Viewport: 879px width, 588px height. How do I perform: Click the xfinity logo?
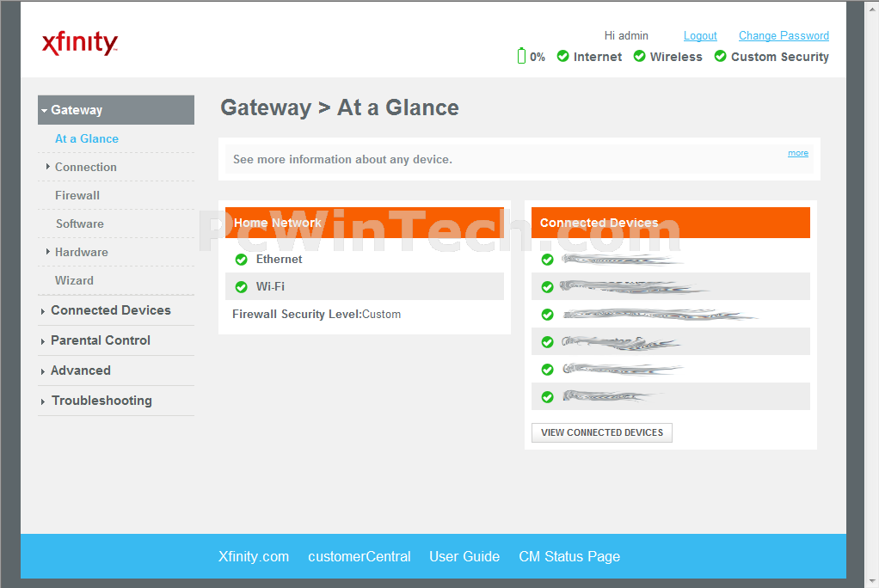80,43
